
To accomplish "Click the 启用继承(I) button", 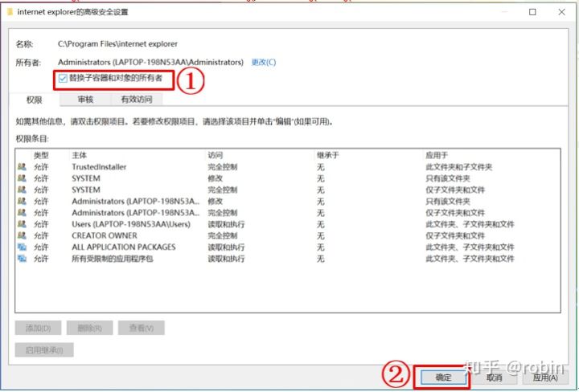I will [x=44, y=350].
